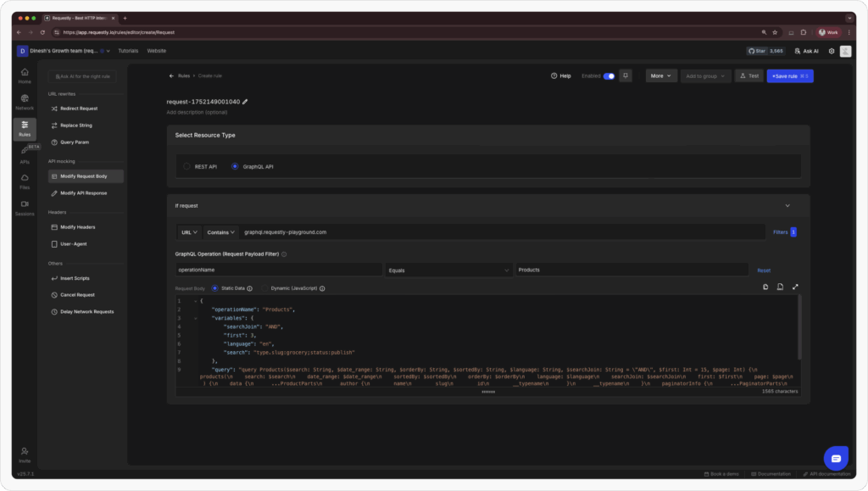Screen dimensions: 868x491
Task: Click the Book a demo link
Action: point(721,474)
